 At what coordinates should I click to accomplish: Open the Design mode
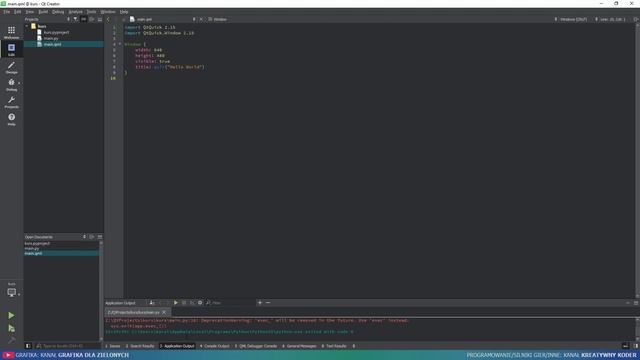coord(11,67)
